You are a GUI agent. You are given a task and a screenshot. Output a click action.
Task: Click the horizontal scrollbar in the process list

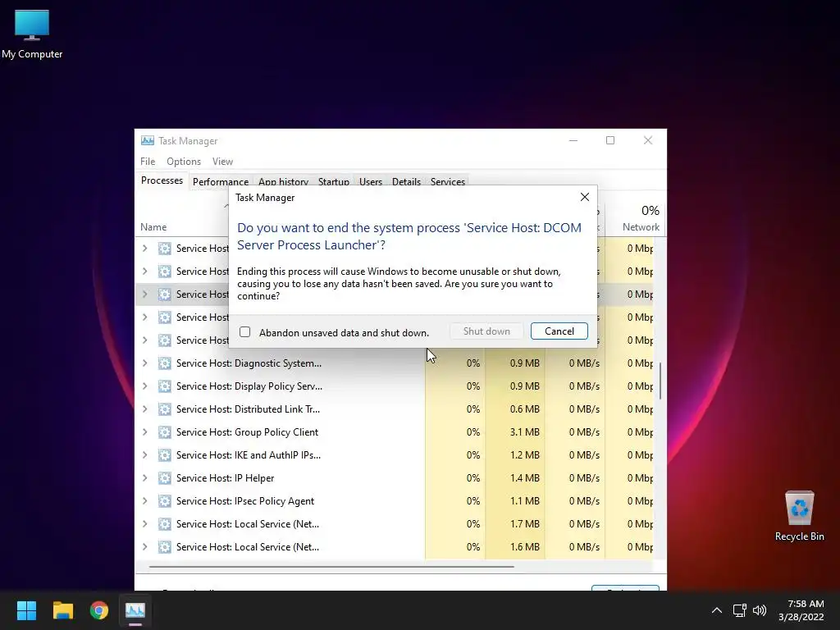pos(331,566)
